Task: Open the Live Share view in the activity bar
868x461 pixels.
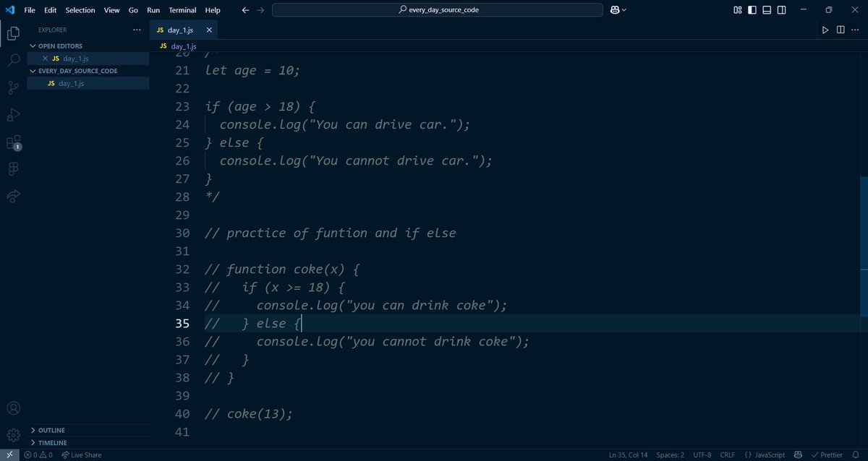Action: [x=13, y=196]
